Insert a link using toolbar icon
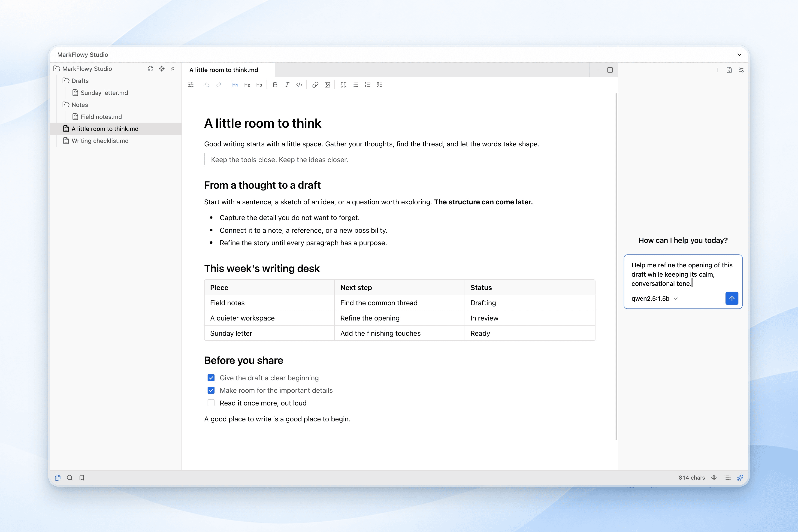 coord(315,85)
